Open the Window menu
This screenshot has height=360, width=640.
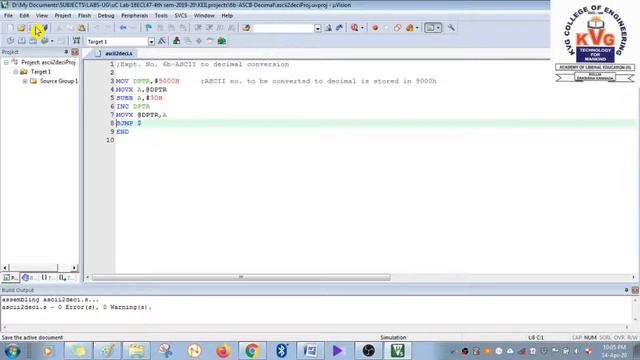pyautogui.click(x=204, y=16)
